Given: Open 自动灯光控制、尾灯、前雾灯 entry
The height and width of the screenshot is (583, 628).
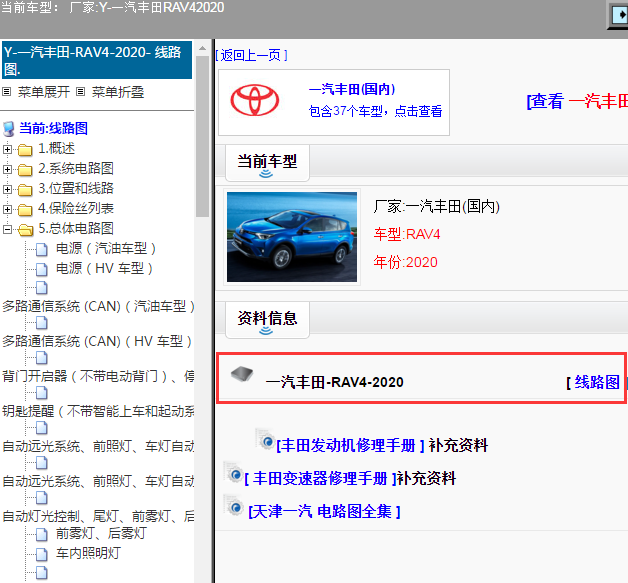Looking at the screenshot, I should 98,517.
